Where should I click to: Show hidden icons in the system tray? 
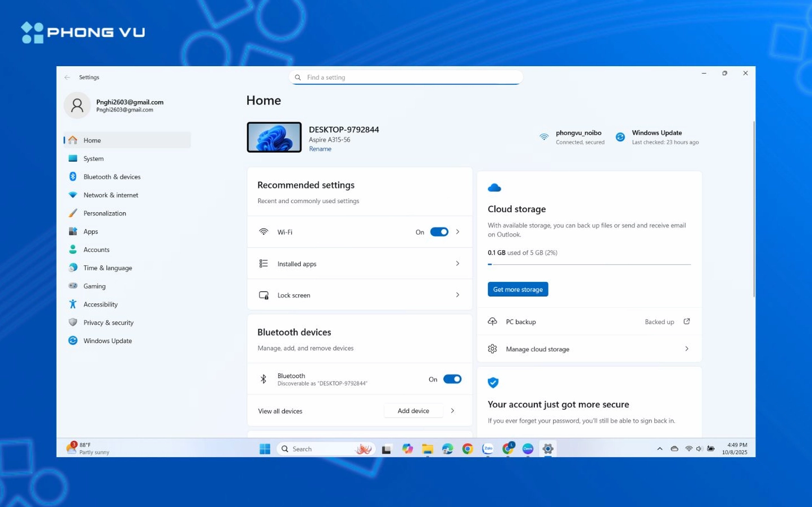click(x=659, y=449)
